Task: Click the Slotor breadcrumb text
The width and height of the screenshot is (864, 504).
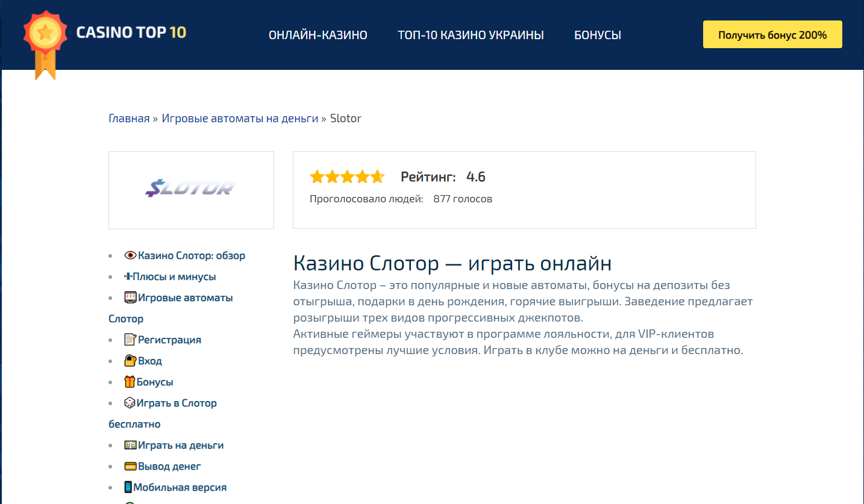Action: click(346, 118)
